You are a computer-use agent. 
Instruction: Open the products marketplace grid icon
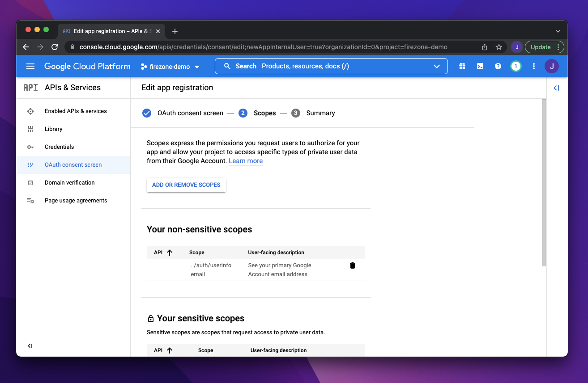tap(462, 66)
